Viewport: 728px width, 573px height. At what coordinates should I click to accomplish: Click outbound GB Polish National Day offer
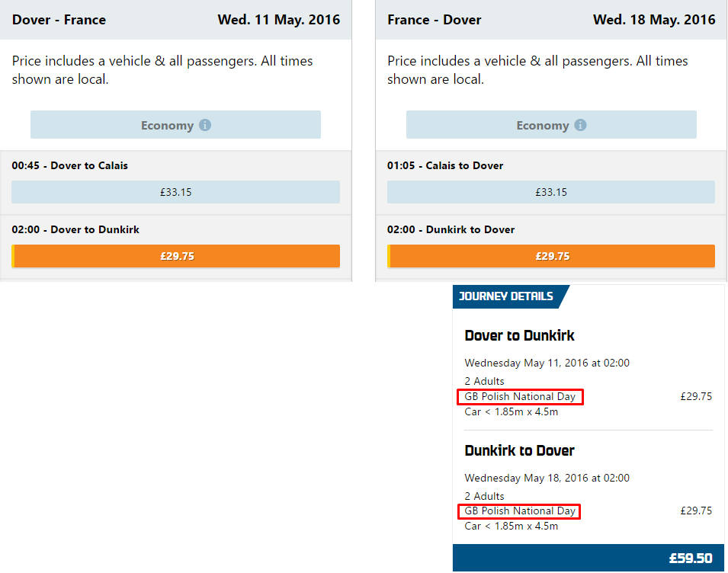coord(520,397)
